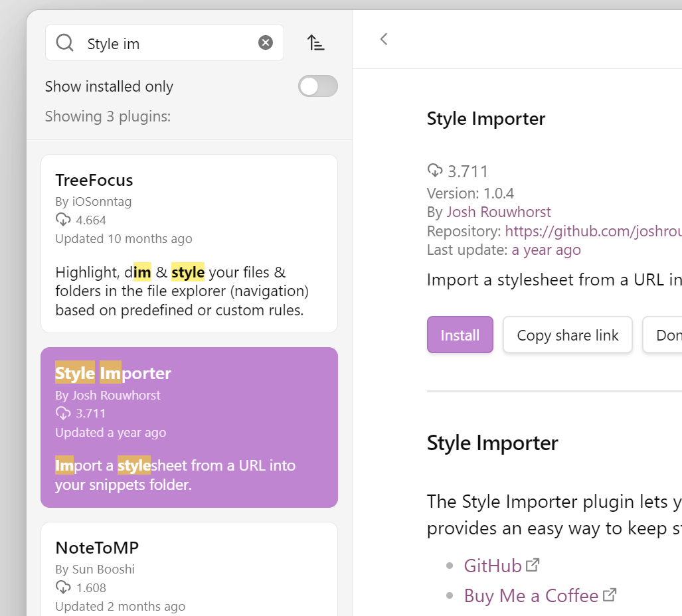Open the TreeFocus plugin card
The image size is (682, 616).
click(189, 243)
